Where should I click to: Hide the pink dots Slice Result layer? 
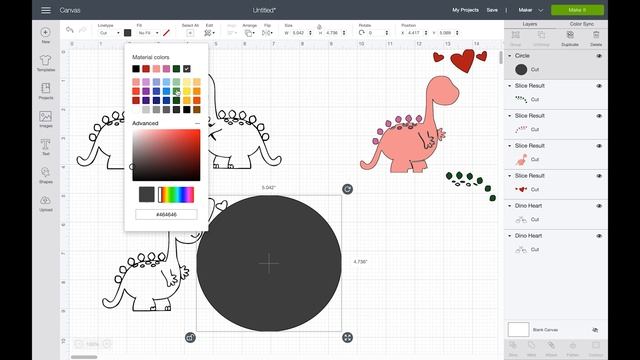(x=599, y=116)
